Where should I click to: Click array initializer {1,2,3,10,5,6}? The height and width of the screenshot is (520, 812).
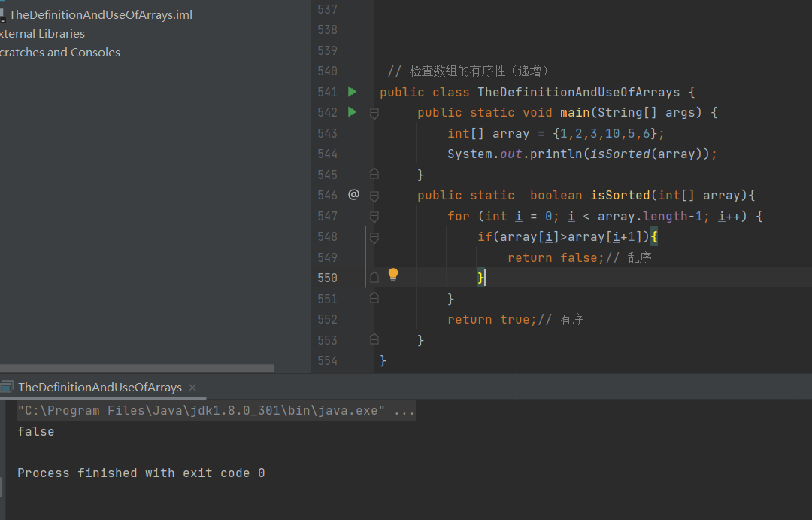pyautogui.click(x=604, y=134)
